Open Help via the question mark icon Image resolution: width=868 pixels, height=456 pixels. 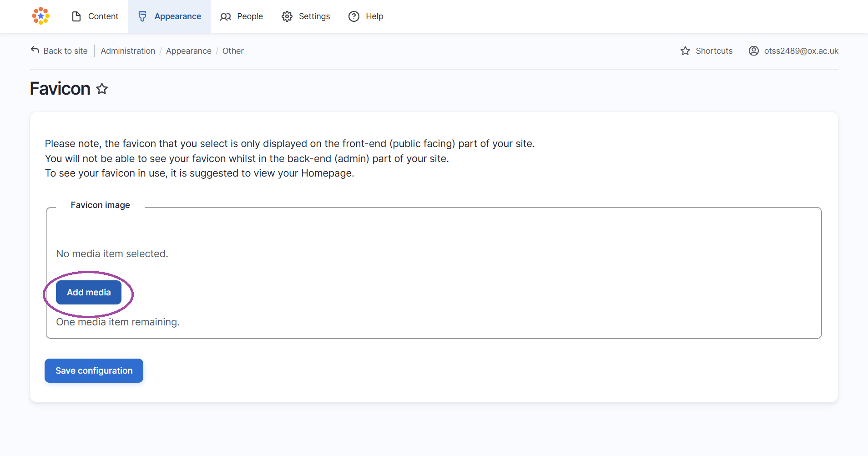coord(354,16)
